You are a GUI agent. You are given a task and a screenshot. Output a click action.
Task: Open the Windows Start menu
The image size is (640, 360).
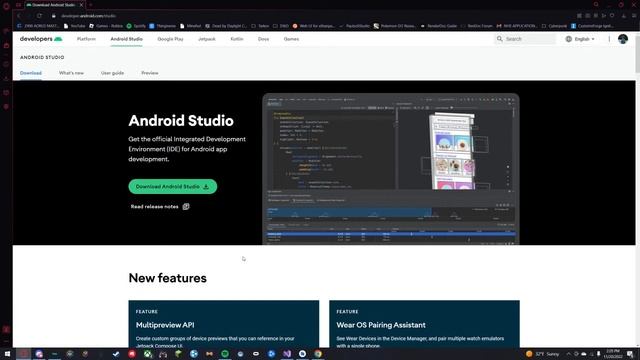click(x=7, y=354)
